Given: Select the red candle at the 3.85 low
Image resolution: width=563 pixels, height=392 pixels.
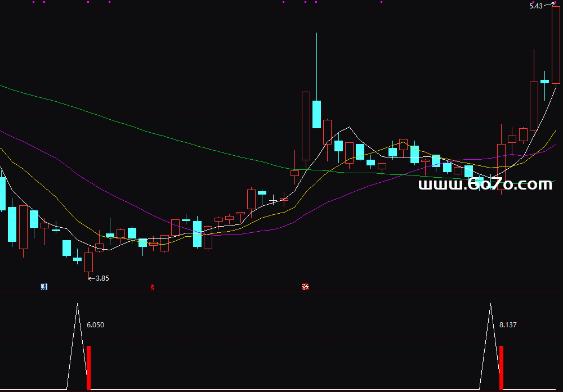Looking at the screenshot, I should click(x=88, y=262).
